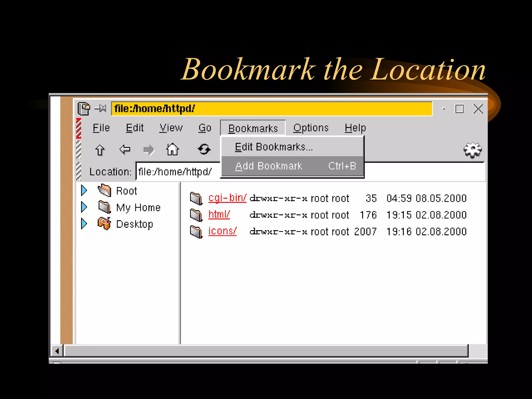Toggle the sticky pin icon in title bar

pos(101,108)
